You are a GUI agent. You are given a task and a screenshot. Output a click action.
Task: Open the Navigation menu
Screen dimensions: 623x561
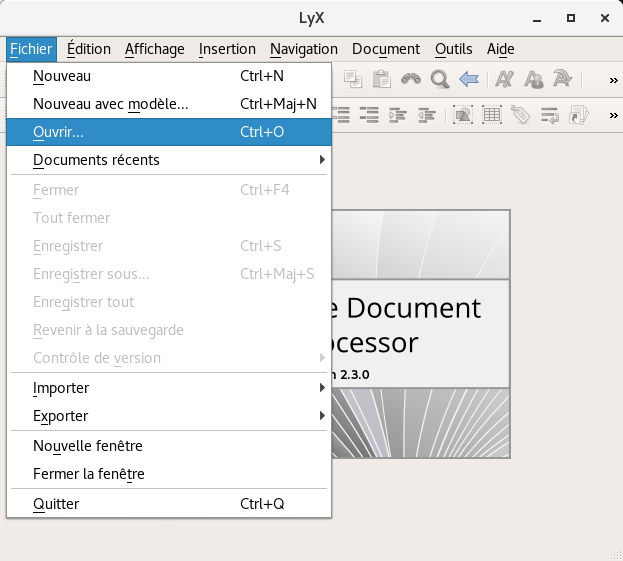(304, 49)
